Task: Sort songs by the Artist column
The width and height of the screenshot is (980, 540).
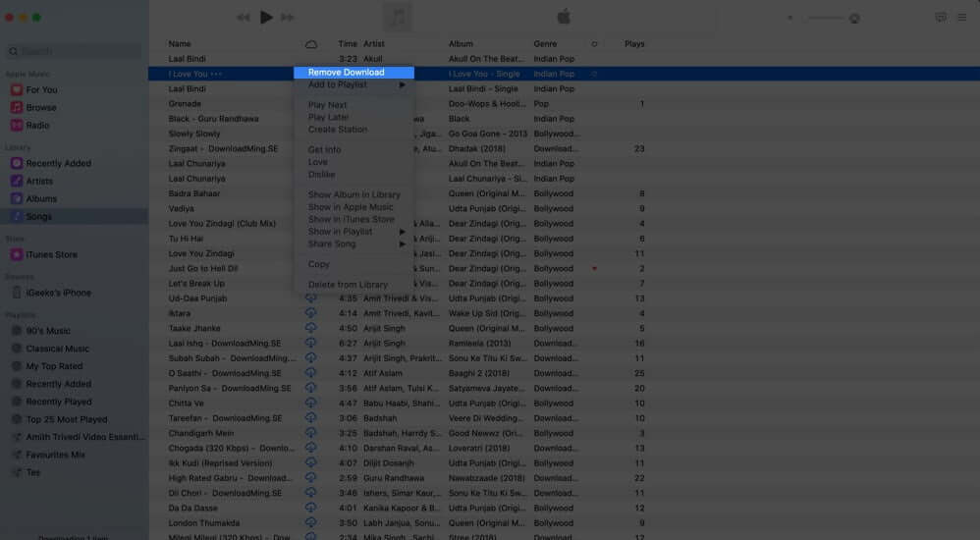Action: [374, 44]
